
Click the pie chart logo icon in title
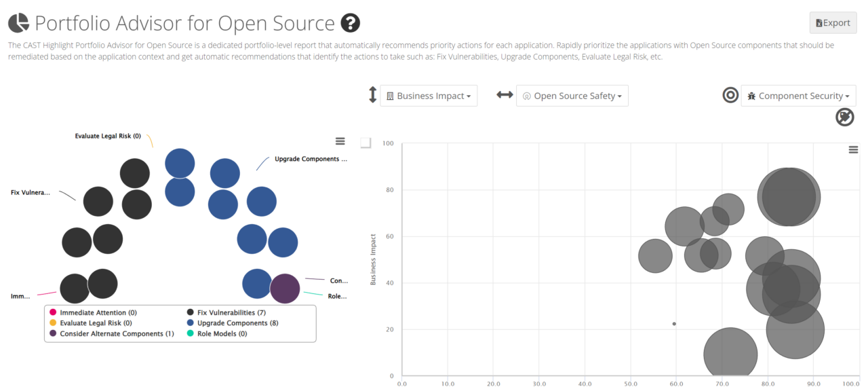tap(18, 23)
